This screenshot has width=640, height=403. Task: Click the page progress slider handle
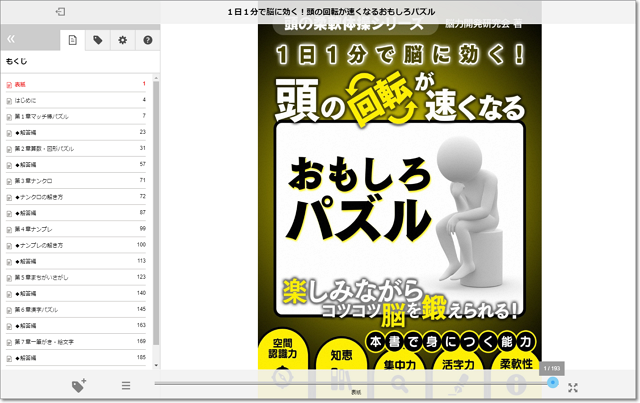pos(552,382)
